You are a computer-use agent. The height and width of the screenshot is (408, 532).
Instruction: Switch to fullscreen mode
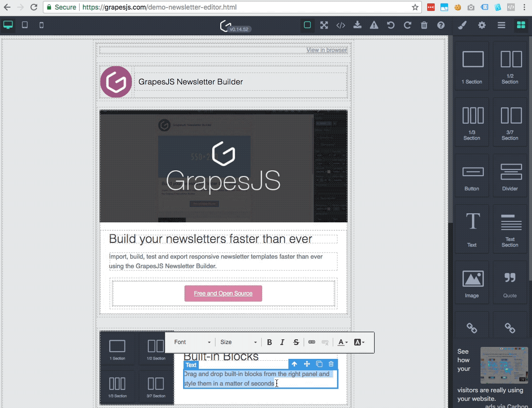pos(324,25)
